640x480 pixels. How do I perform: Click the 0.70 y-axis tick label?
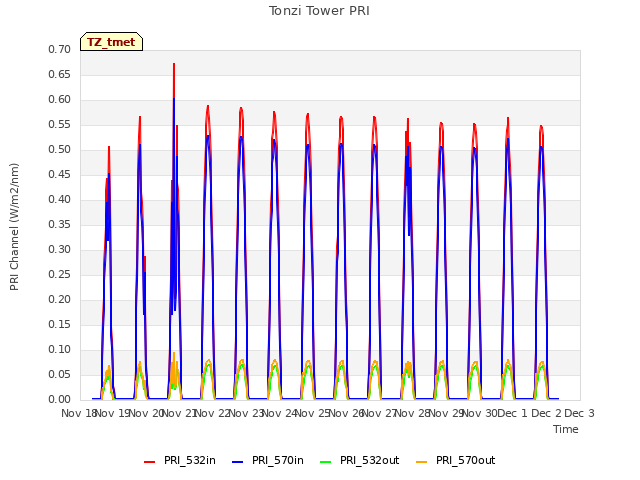pyautogui.click(x=60, y=49)
